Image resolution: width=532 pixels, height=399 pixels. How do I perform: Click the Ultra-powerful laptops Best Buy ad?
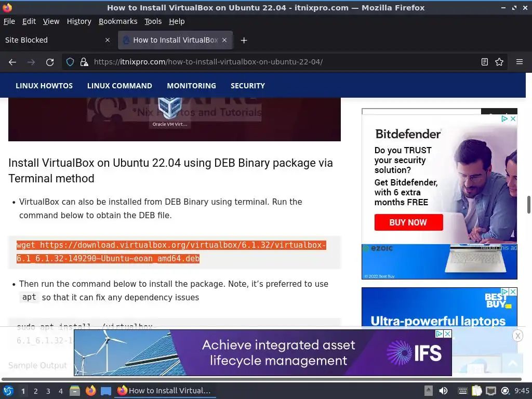point(440,307)
